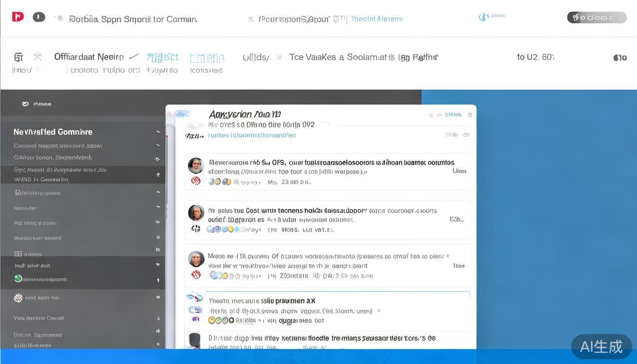Click the tools icon in the second toolbar row
This screenshot has height=364, width=637.
coord(37,57)
